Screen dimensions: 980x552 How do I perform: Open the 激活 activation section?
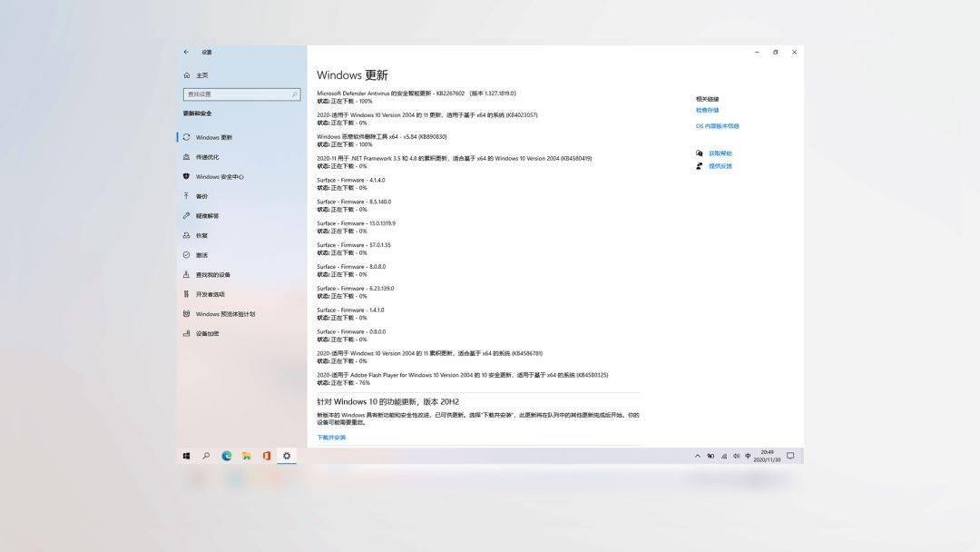201,255
